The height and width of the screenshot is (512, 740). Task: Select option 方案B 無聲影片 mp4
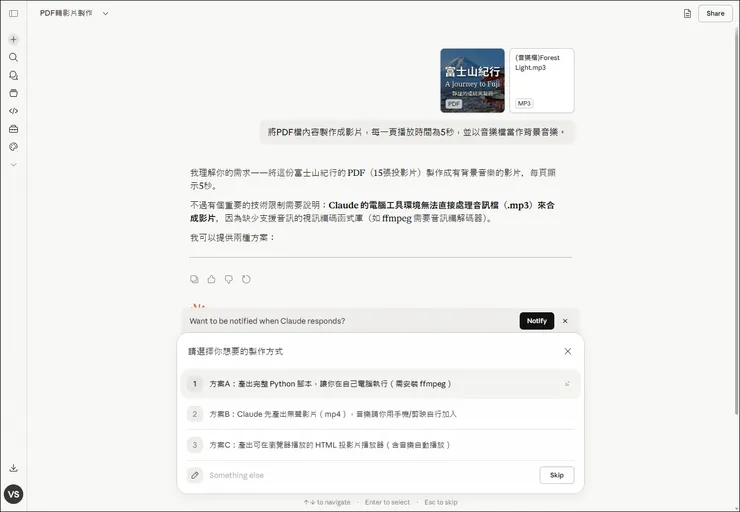[x=380, y=414]
